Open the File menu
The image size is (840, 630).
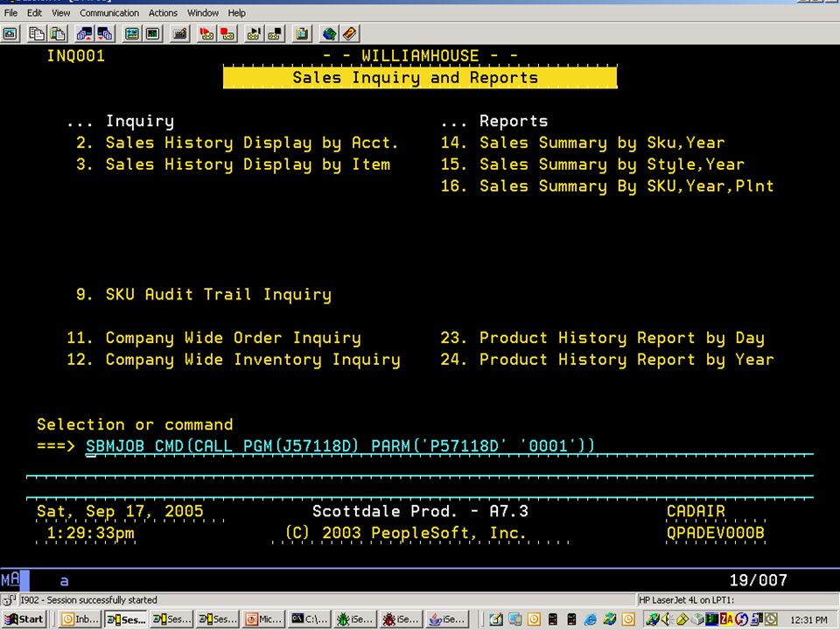click(x=10, y=13)
